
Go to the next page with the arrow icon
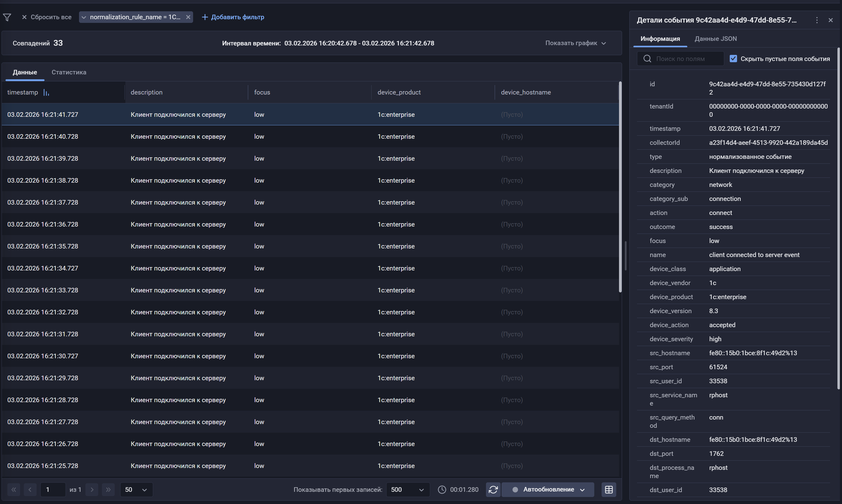pos(92,489)
